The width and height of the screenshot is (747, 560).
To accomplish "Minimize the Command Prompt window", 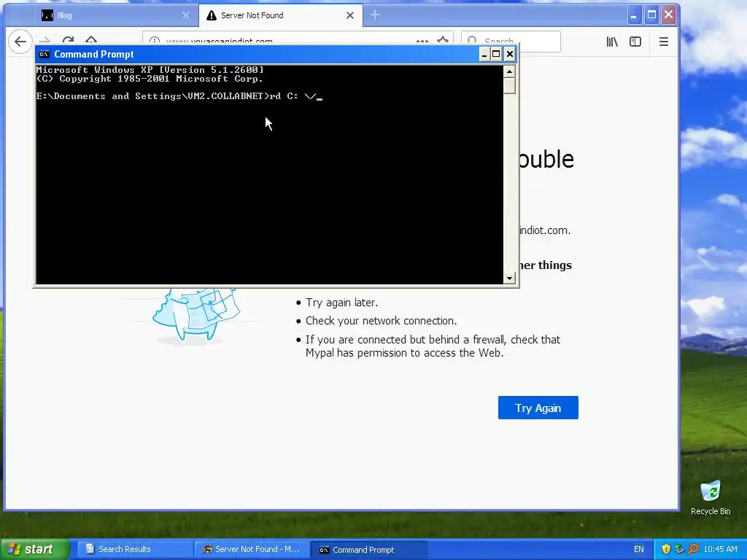I will click(484, 54).
